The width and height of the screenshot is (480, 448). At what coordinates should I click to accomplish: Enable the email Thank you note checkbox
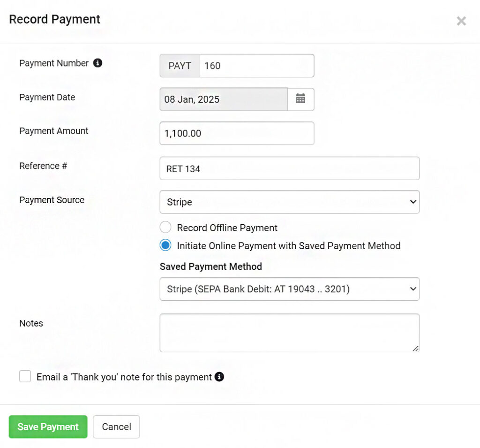25,376
